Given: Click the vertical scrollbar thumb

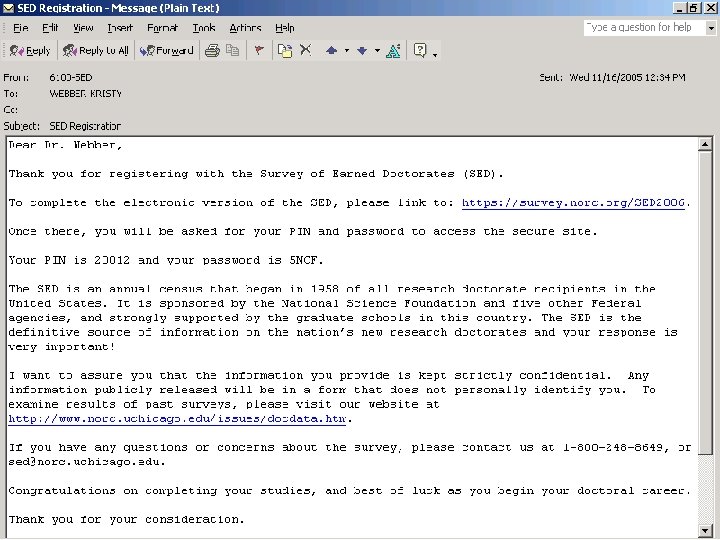Looking at the screenshot, I should [705, 303].
